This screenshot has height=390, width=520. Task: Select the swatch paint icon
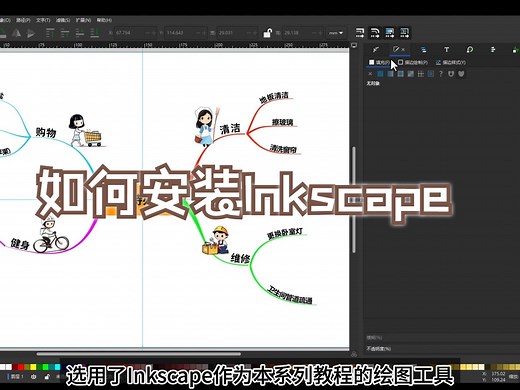click(431, 74)
